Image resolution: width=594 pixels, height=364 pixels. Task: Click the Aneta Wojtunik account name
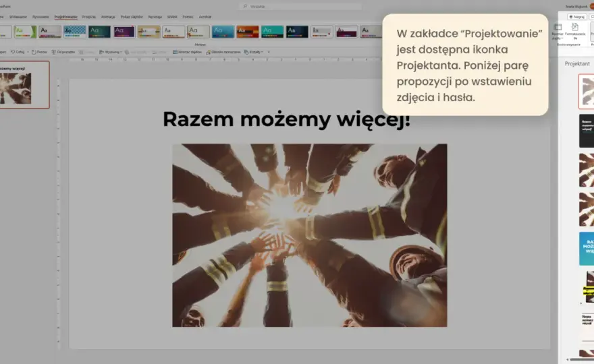tap(576, 7)
